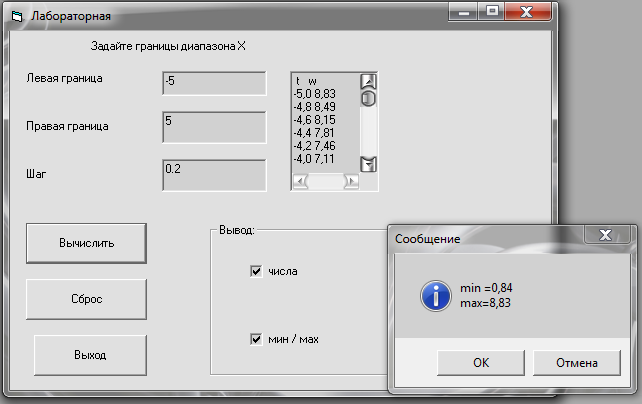
Task: Focus the Левая граница input field
Action: pos(215,84)
